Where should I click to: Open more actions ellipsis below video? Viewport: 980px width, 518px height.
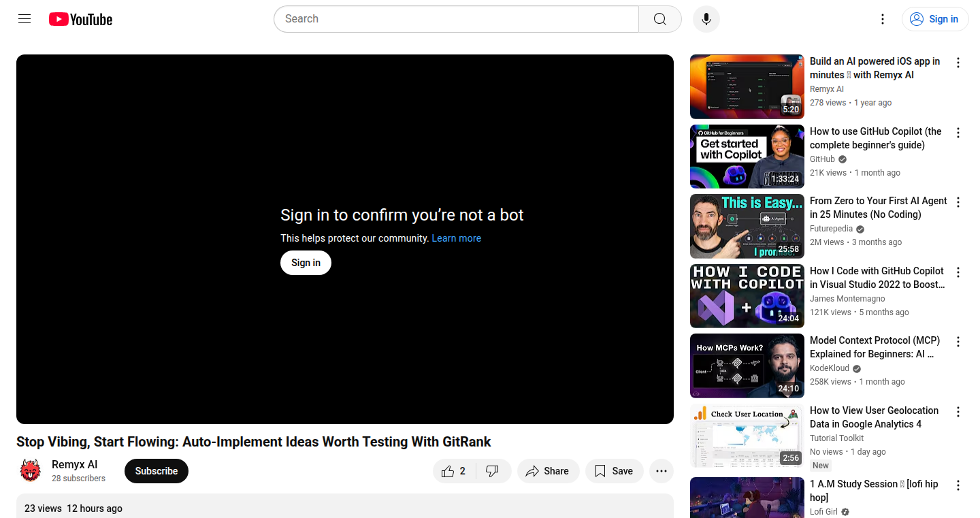tap(661, 471)
